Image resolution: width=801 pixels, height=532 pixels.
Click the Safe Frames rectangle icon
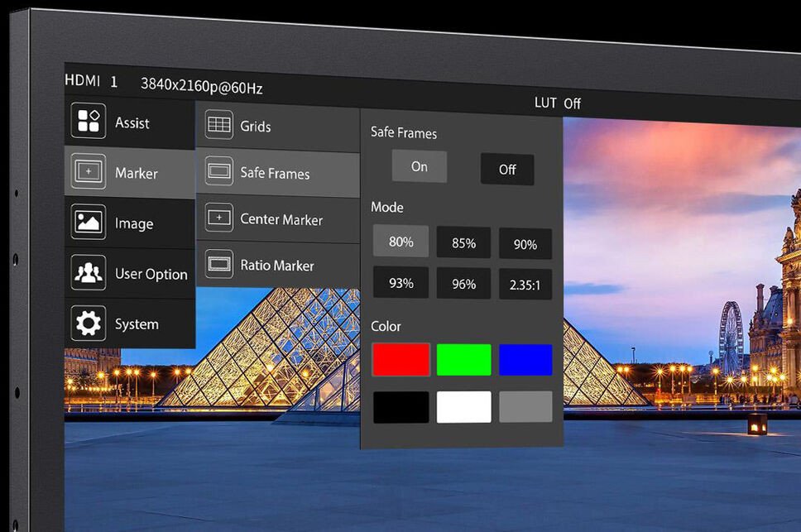[x=219, y=170]
